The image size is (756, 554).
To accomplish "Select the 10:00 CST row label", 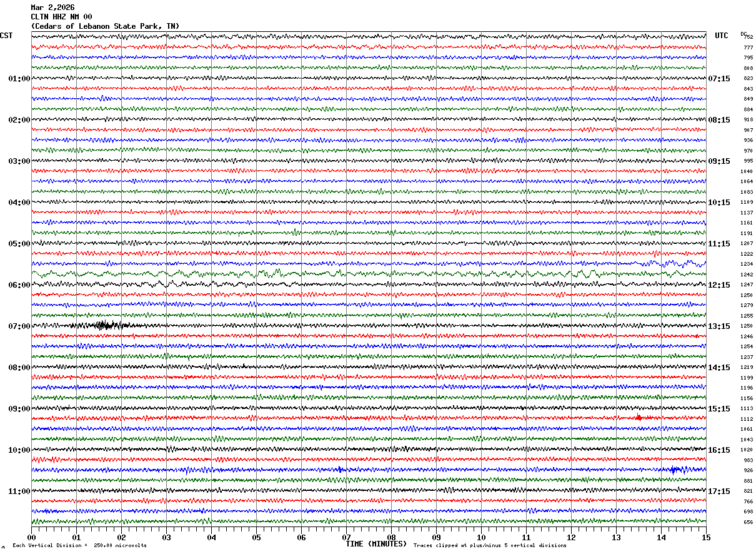I will (19, 450).
